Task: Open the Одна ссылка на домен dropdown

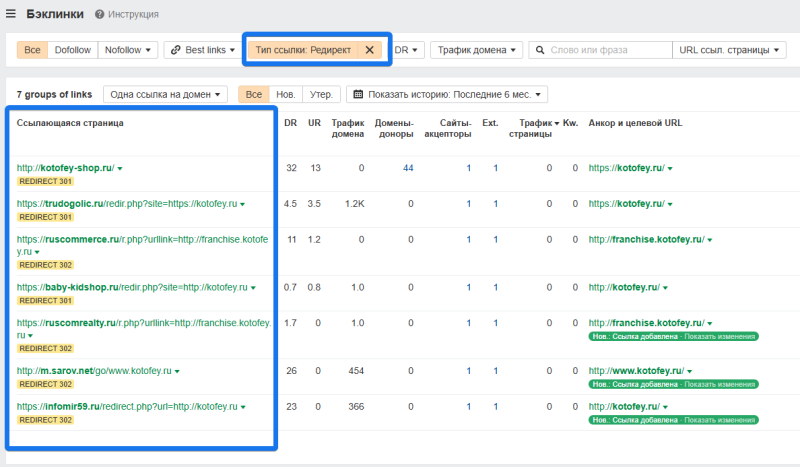Action: (166, 95)
